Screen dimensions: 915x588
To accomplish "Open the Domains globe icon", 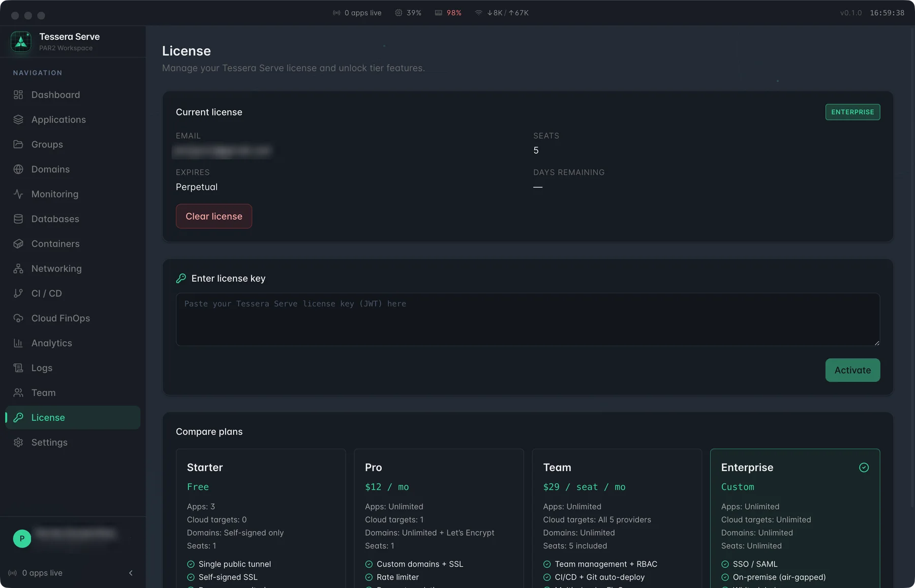I will (x=18, y=169).
